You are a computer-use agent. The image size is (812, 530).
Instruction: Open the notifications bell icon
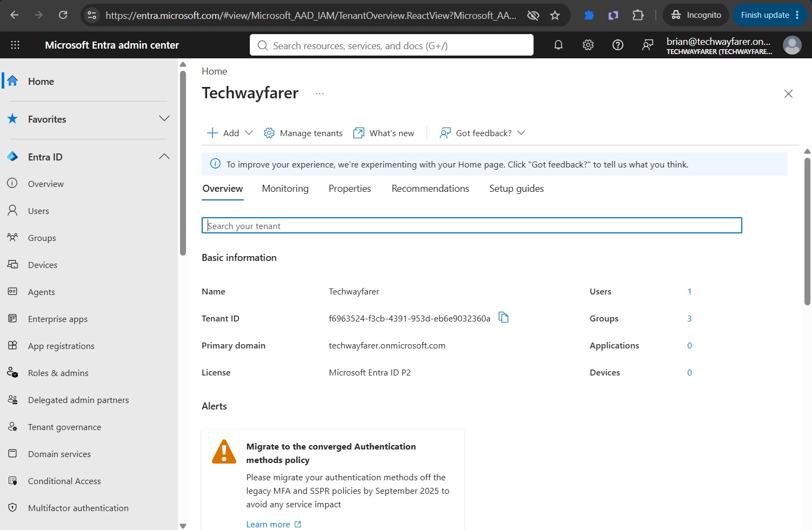(x=558, y=45)
